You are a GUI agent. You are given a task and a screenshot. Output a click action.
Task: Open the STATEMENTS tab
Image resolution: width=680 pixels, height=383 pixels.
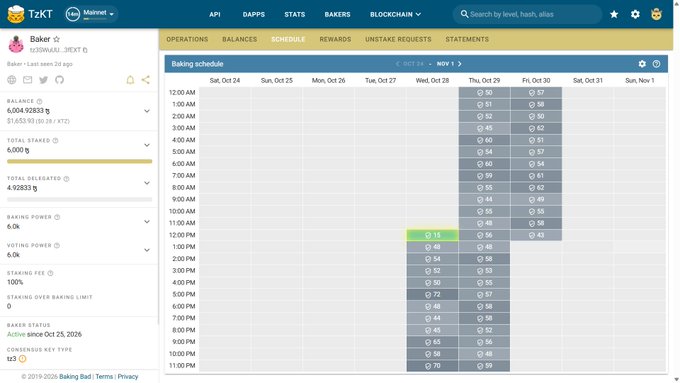coord(467,39)
